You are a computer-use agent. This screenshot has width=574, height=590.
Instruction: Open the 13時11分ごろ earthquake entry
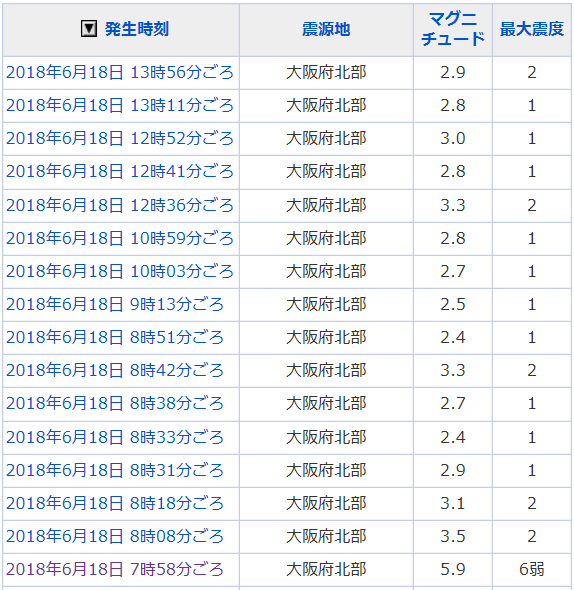pyautogui.click(x=120, y=105)
